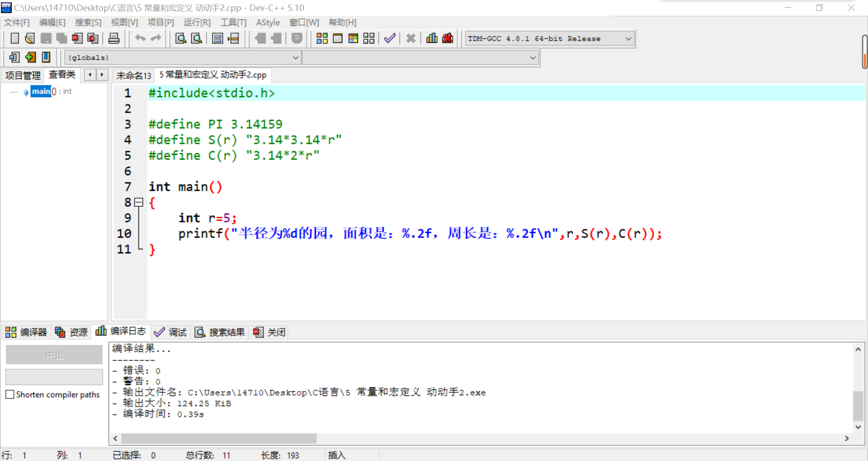Viewport: 868px width, 461px height.
Task: Click the Stop execution X icon
Action: pos(410,38)
